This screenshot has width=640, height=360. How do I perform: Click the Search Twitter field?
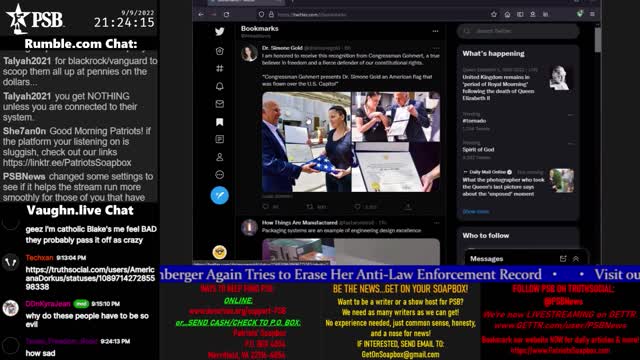pyautogui.click(x=518, y=31)
